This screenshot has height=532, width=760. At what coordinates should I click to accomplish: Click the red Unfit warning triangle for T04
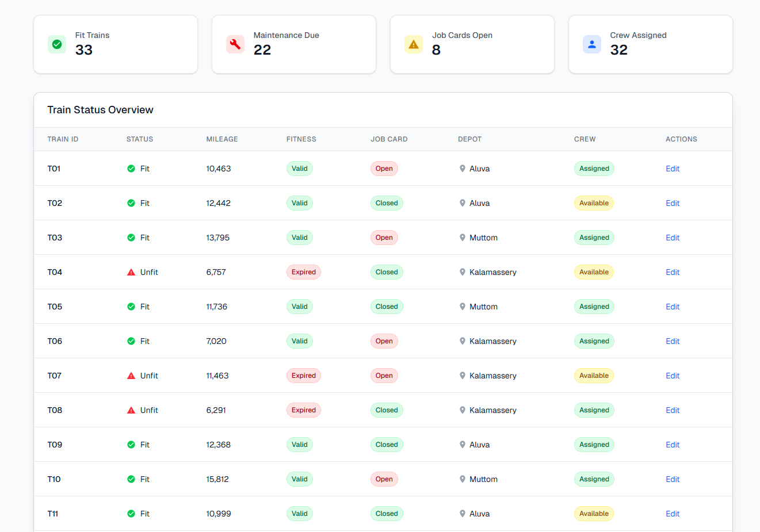tap(131, 272)
